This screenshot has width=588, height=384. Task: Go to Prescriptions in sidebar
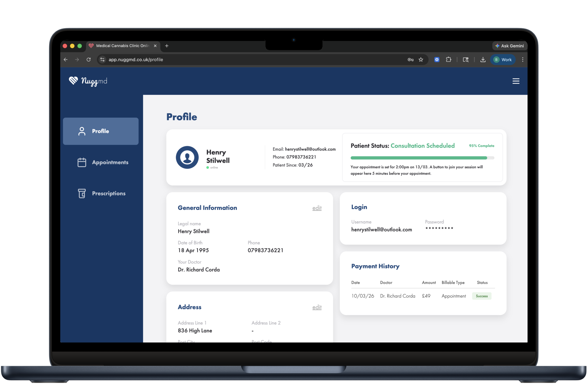109,193
